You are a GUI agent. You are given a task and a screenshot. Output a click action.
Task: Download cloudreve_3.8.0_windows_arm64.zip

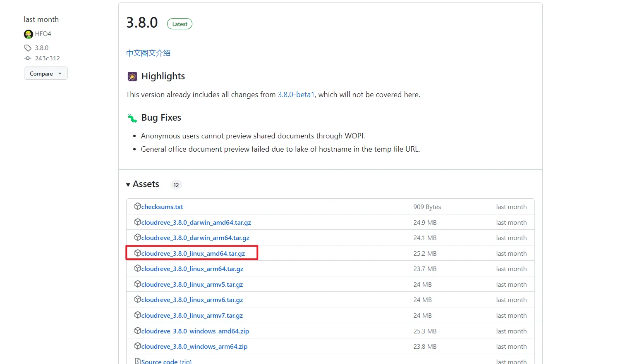click(194, 347)
